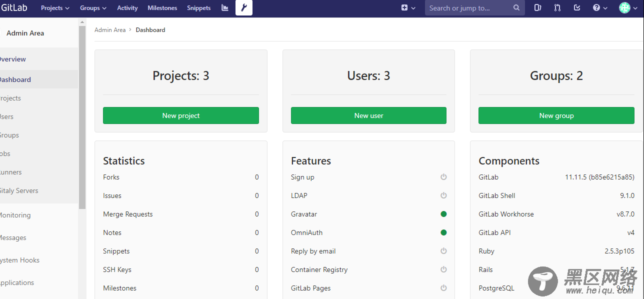The height and width of the screenshot is (299, 644).
Task: Click the Notes statistics label
Action: [x=112, y=232]
